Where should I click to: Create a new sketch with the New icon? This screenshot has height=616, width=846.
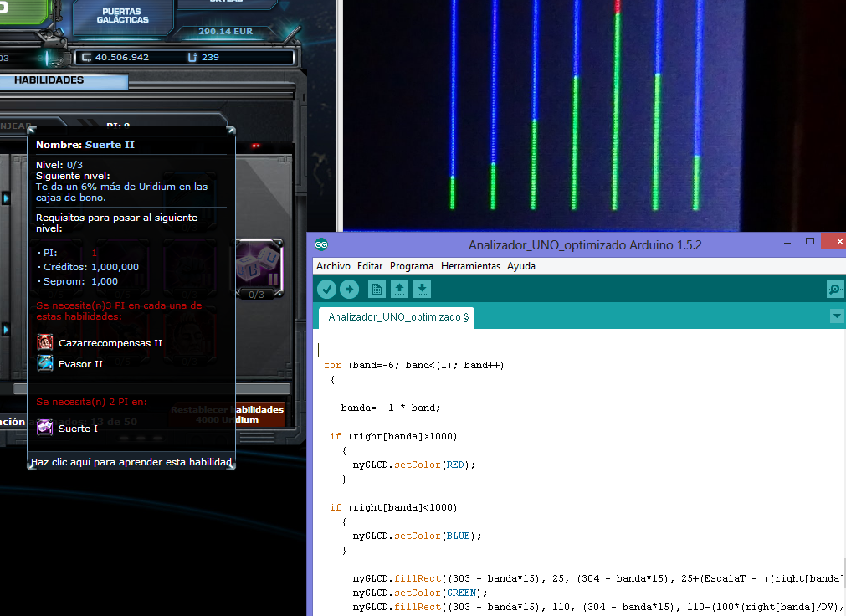pyautogui.click(x=377, y=290)
